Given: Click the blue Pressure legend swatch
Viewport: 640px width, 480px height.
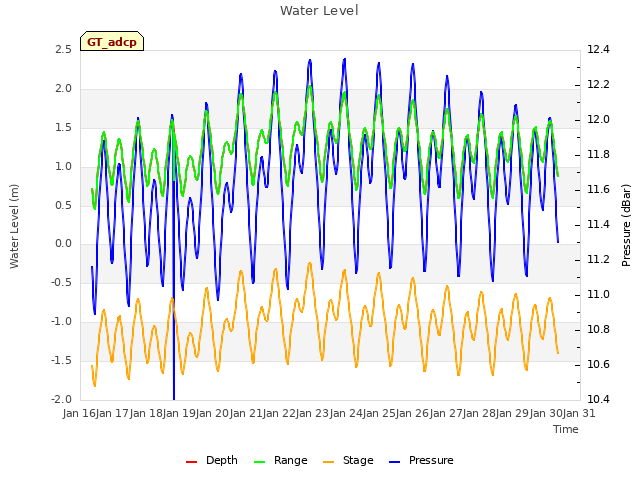Looking at the screenshot, I should click(x=395, y=462).
